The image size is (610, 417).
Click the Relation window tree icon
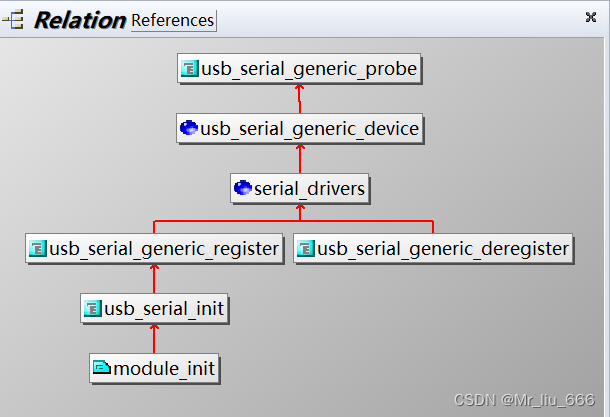13,19
